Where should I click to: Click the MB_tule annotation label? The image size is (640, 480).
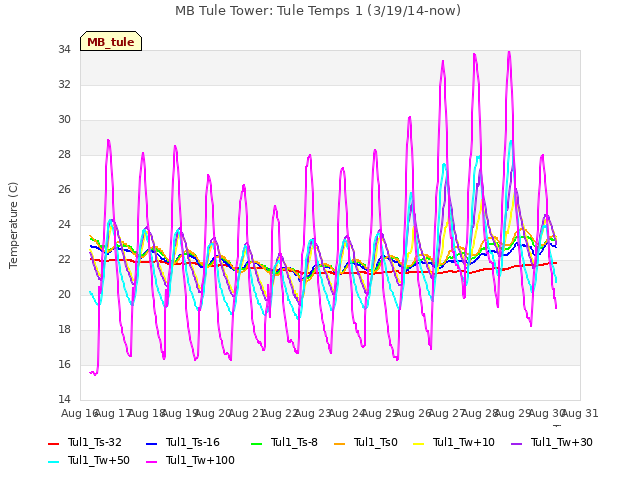pyautogui.click(x=111, y=41)
